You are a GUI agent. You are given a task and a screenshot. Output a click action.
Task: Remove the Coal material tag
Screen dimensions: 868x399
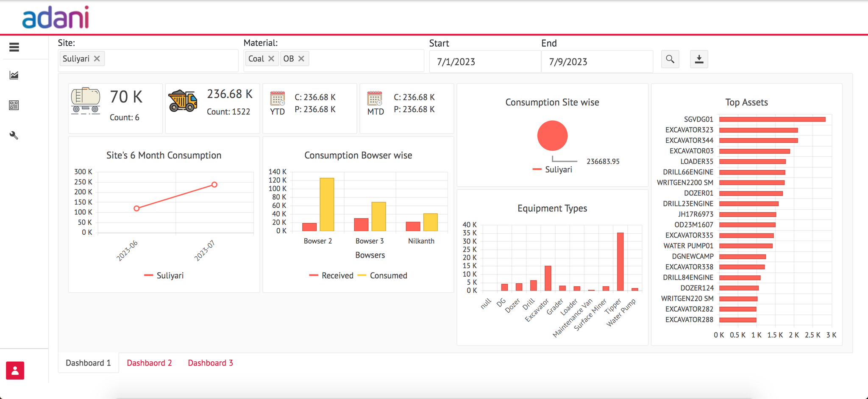tap(271, 58)
